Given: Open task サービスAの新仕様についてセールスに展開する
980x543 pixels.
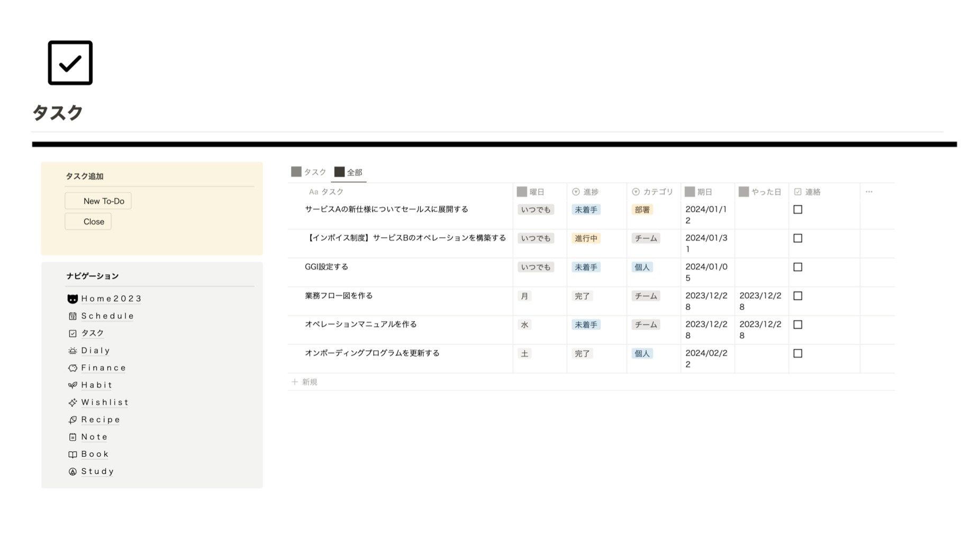Looking at the screenshot, I should click(386, 209).
